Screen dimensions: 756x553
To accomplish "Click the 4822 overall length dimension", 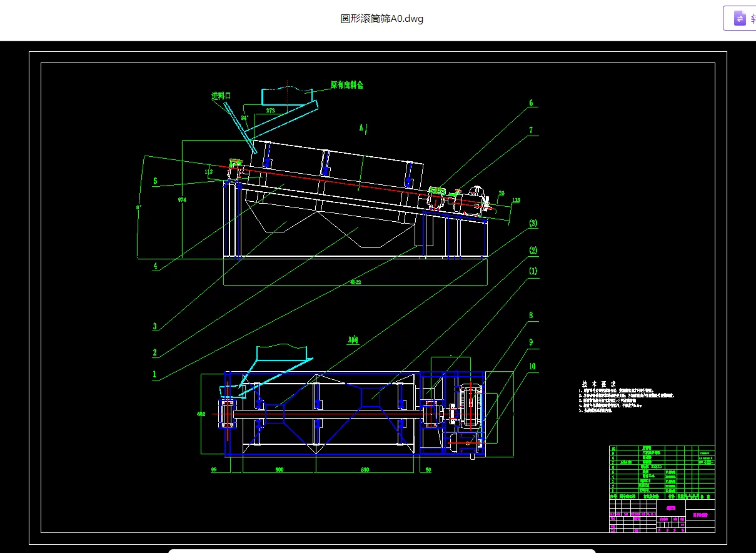I will click(x=355, y=282).
